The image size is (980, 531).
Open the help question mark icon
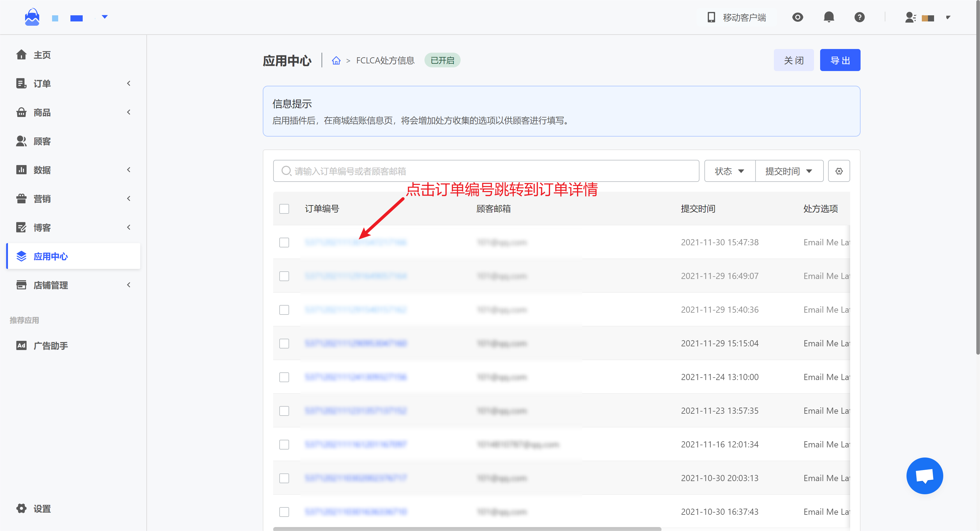[859, 17]
